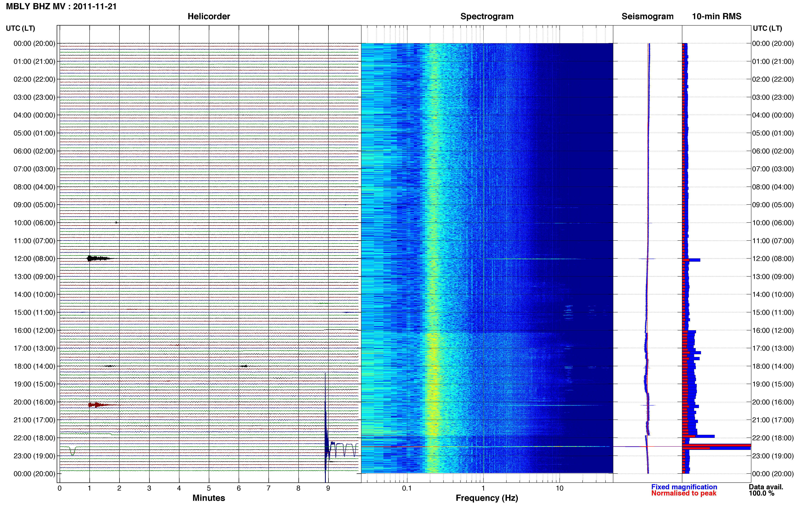Click the right '18:00 (14:00)' time label

click(x=773, y=366)
